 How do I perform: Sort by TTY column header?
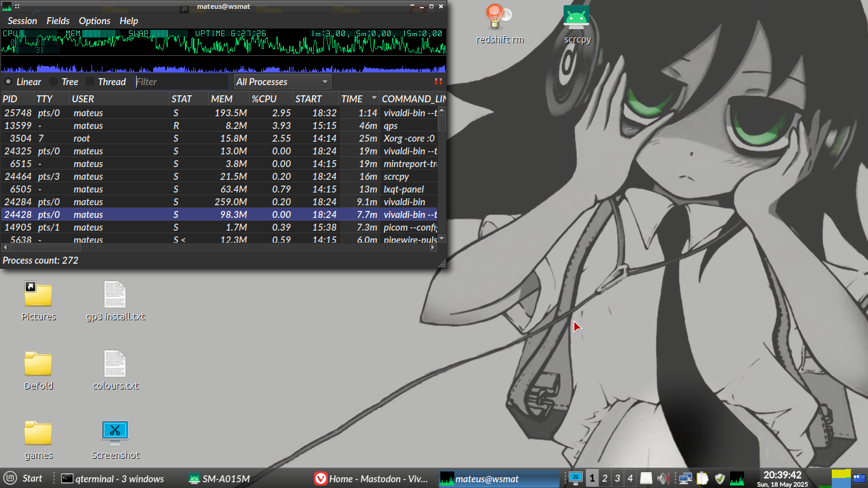52,98
